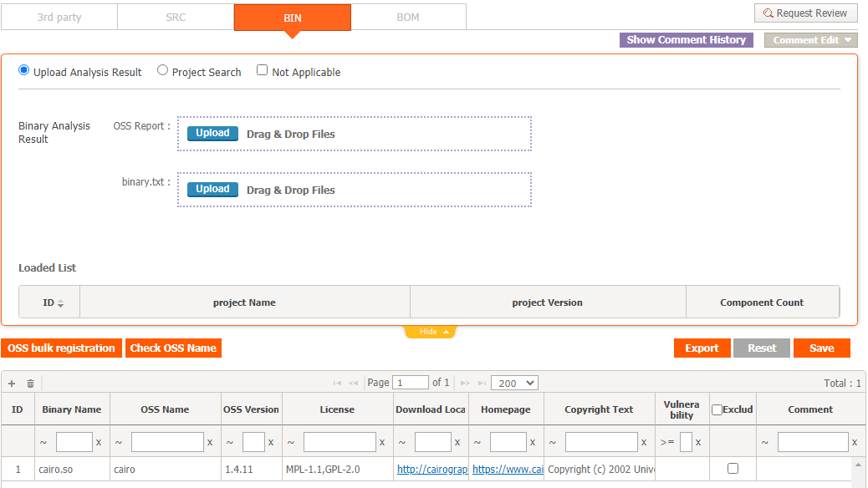Export the OSS list
This screenshot has height=488, width=868.
pos(702,348)
